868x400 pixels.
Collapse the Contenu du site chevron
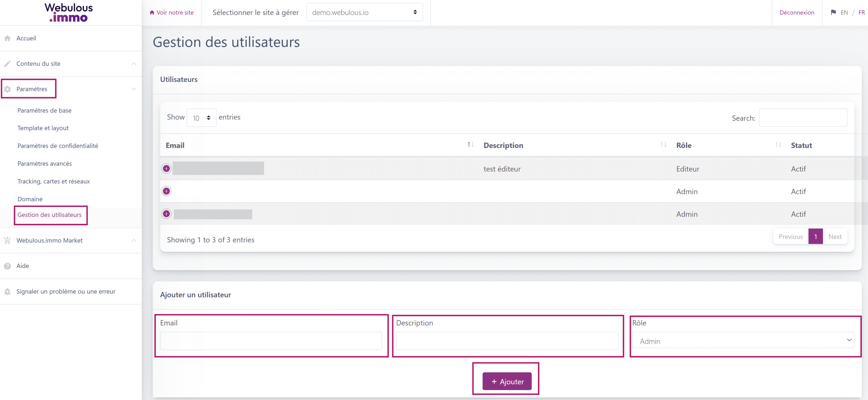134,64
